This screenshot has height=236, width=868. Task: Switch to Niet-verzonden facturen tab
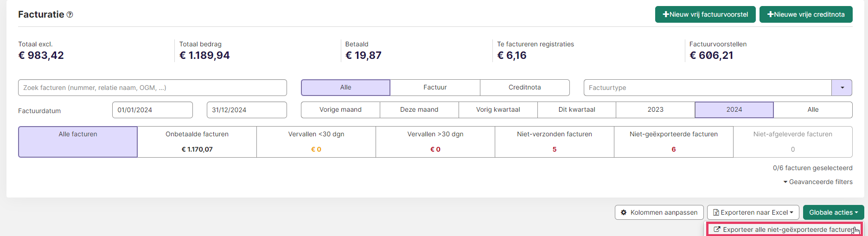pyautogui.click(x=555, y=142)
